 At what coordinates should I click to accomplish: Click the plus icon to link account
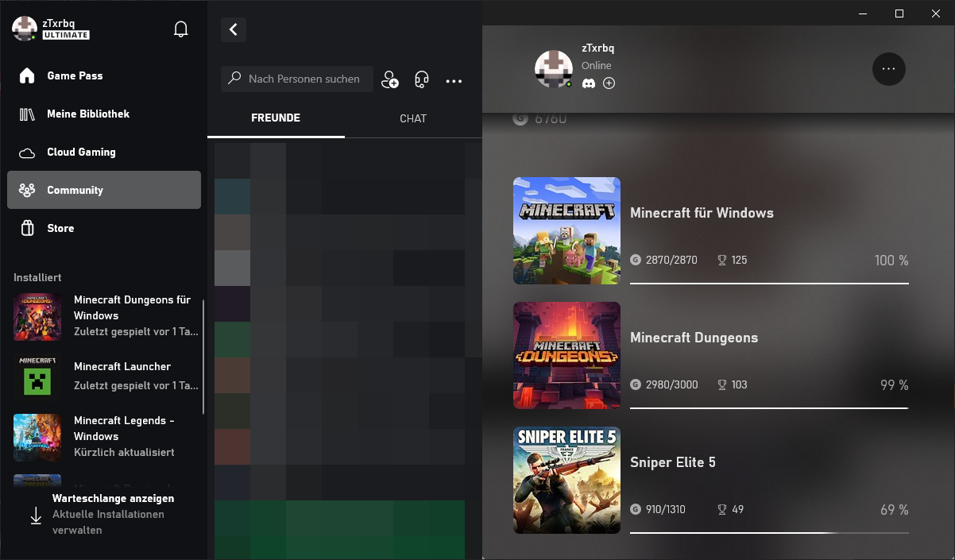[x=609, y=83]
